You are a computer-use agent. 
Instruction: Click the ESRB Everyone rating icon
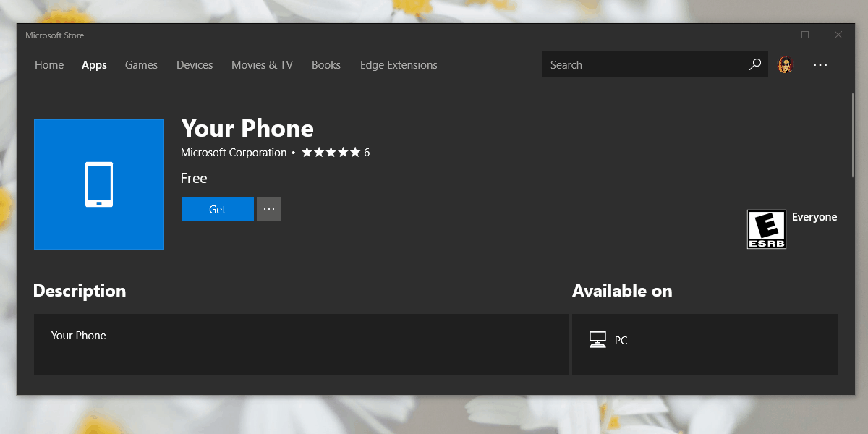tap(766, 229)
